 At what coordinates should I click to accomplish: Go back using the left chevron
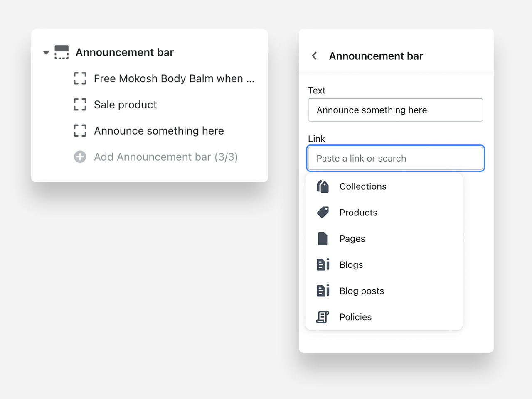[315, 56]
